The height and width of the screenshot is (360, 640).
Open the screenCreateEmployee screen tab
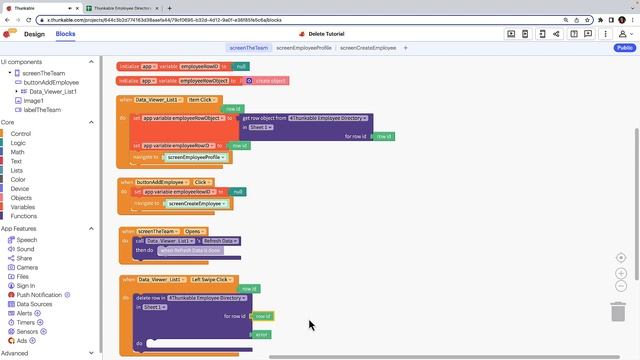368,48
